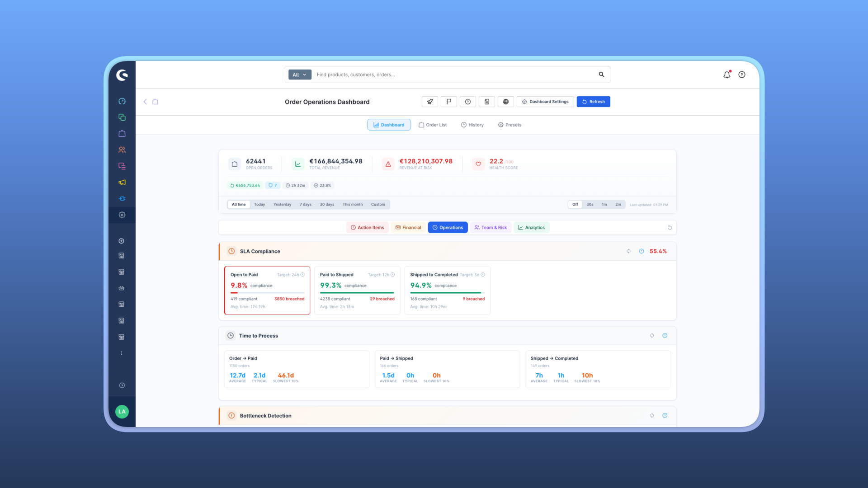Open the Team & Risk section tab
The image size is (868, 488).
[491, 228]
